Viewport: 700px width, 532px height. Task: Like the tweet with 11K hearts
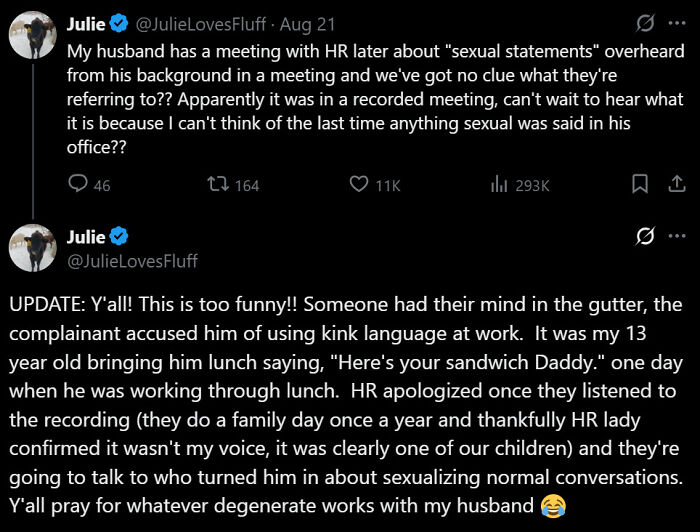(359, 184)
